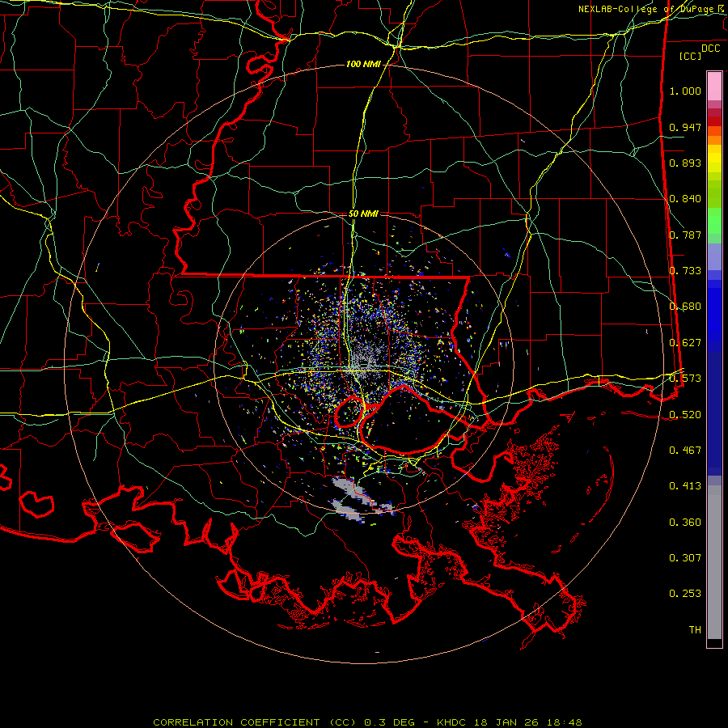Click the 0.893 color scale value

click(685, 163)
